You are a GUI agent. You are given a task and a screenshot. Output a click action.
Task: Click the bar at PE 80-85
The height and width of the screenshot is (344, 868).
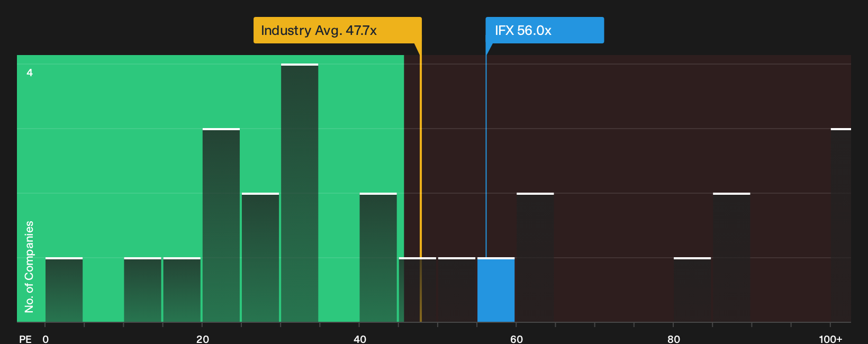point(692,290)
